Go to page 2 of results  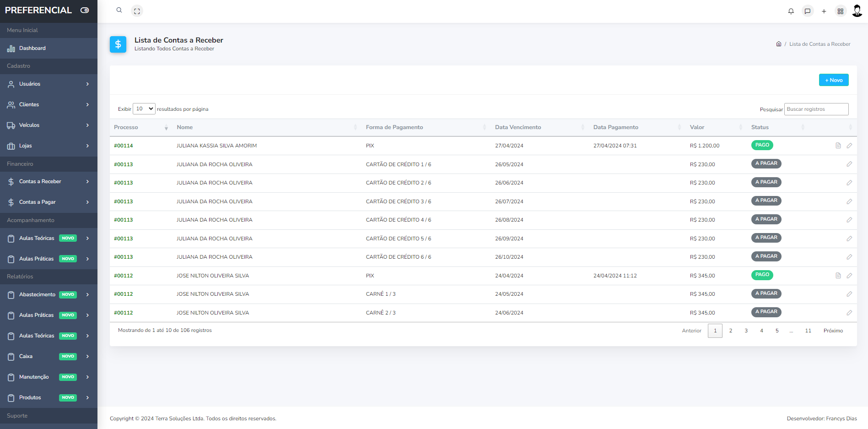point(731,331)
